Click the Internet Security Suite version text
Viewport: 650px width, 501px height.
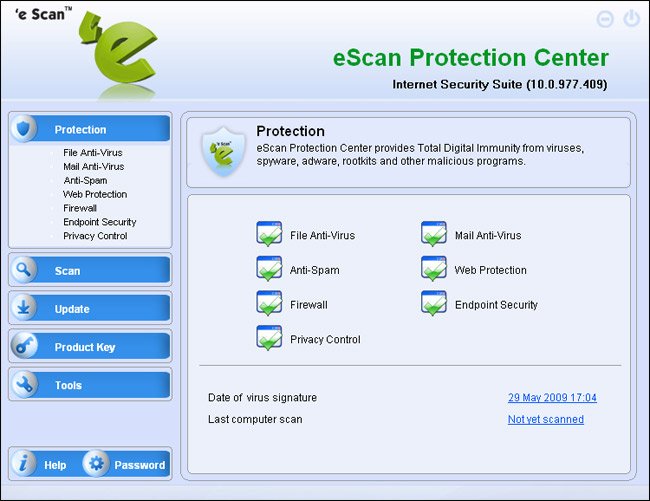(x=500, y=85)
